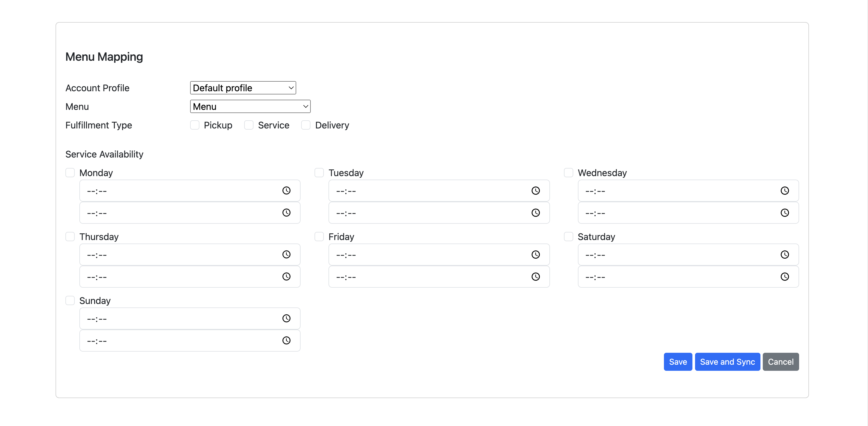Screen dimensions: 868x426
Task: Open clock picker for Friday start time
Action: 536,255
